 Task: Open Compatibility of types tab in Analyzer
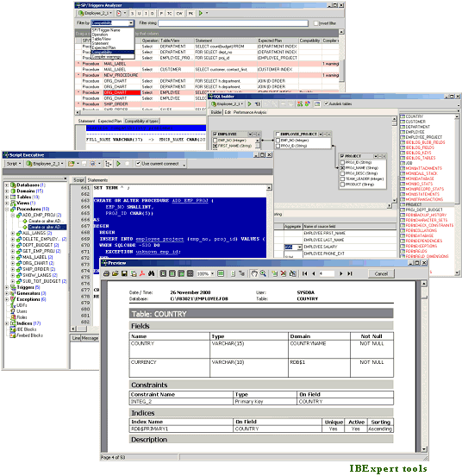click(141, 121)
